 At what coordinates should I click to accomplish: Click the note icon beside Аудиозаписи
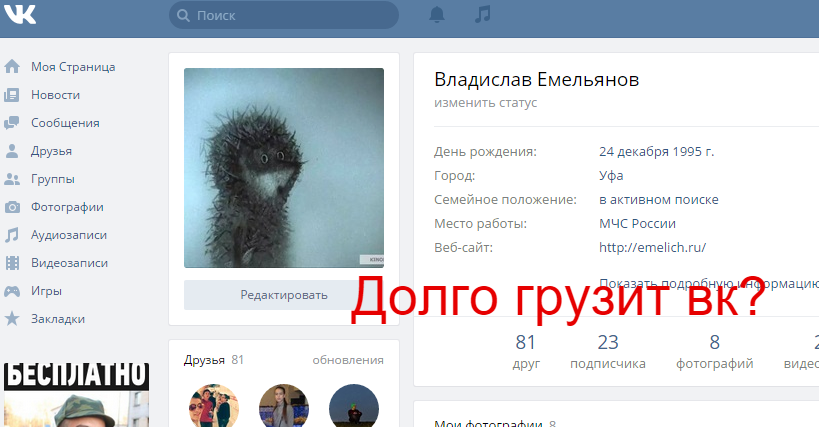(x=11, y=235)
